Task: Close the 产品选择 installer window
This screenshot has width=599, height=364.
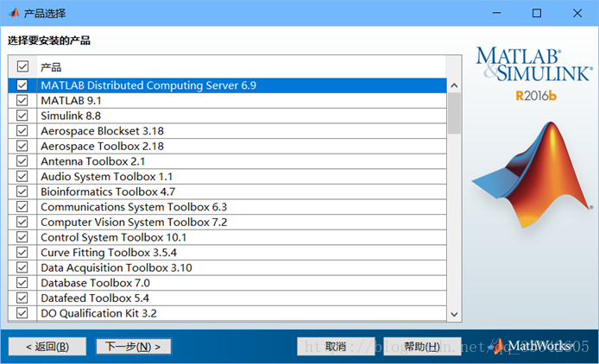Action: pyautogui.click(x=577, y=13)
